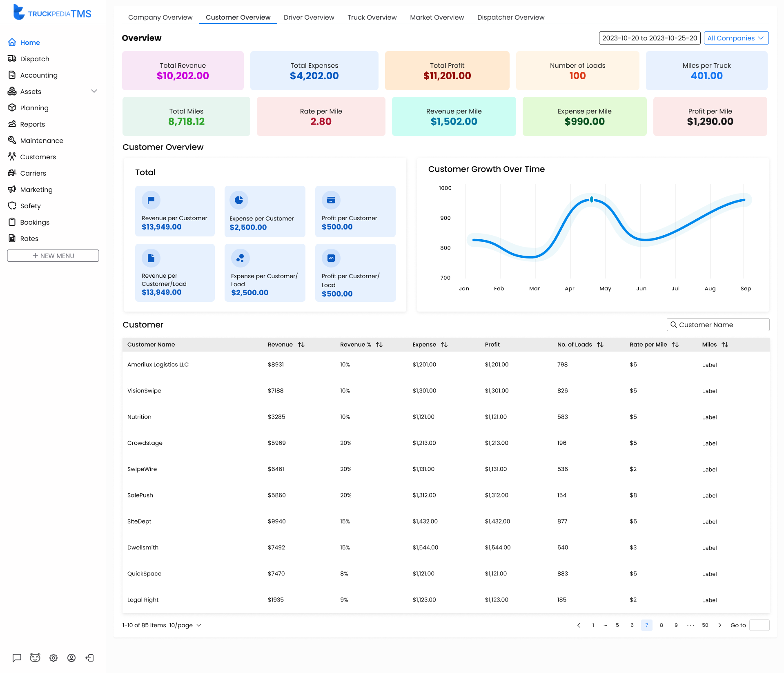This screenshot has width=784, height=673.
Task: Click Expense per Customer pie icon
Action: click(239, 200)
